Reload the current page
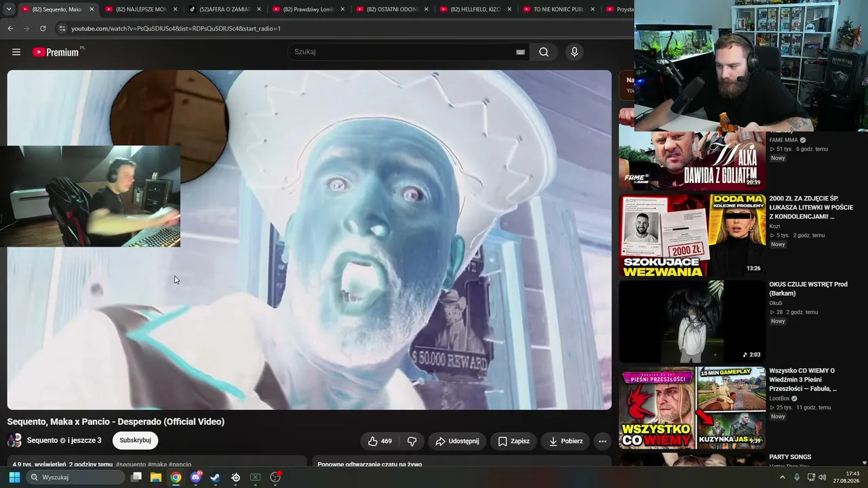Screen dimensions: 868x488 coord(43,28)
